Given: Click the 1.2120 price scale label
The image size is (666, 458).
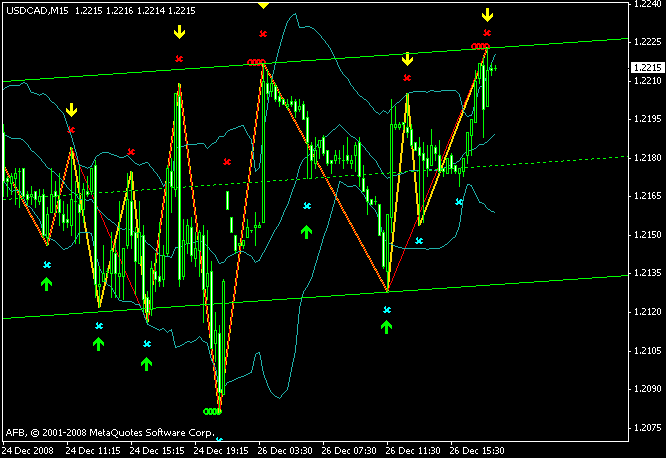Looking at the screenshot, I should click(x=647, y=312).
